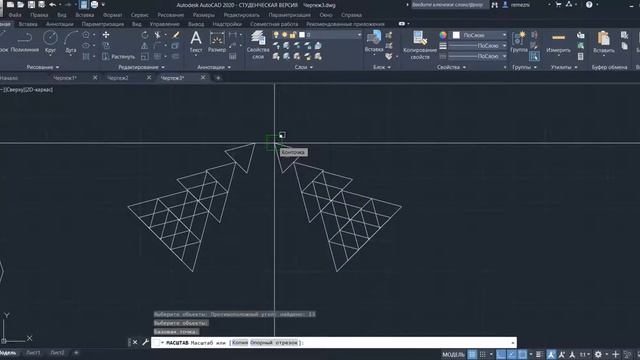This screenshot has width=640, height=360.
Task: Click the Measure (Измерить) tool
Action: 558,42
